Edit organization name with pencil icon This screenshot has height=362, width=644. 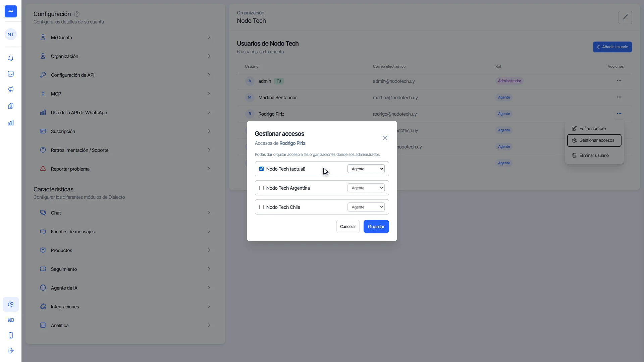pyautogui.click(x=625, y=17)
